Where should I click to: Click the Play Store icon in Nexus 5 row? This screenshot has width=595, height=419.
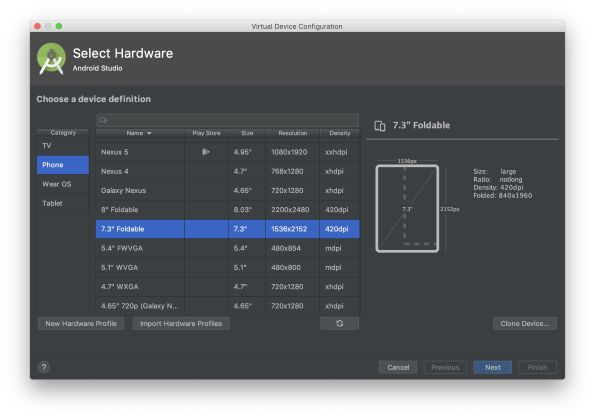click(x=206, y=152)
